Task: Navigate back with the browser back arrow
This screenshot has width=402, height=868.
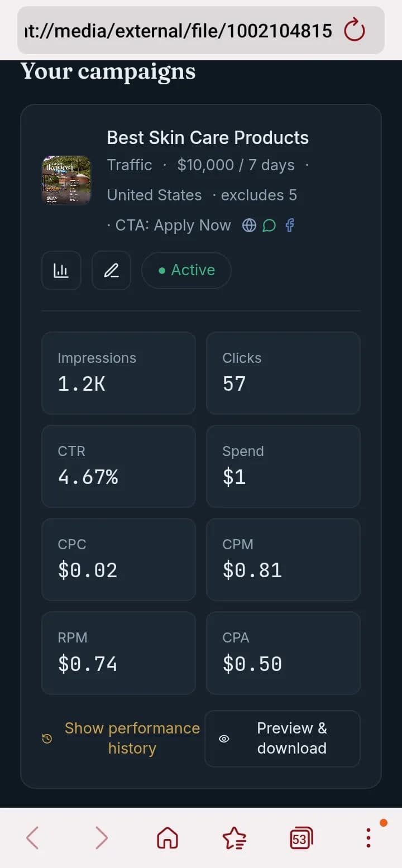Action: [x=33, y=838]
